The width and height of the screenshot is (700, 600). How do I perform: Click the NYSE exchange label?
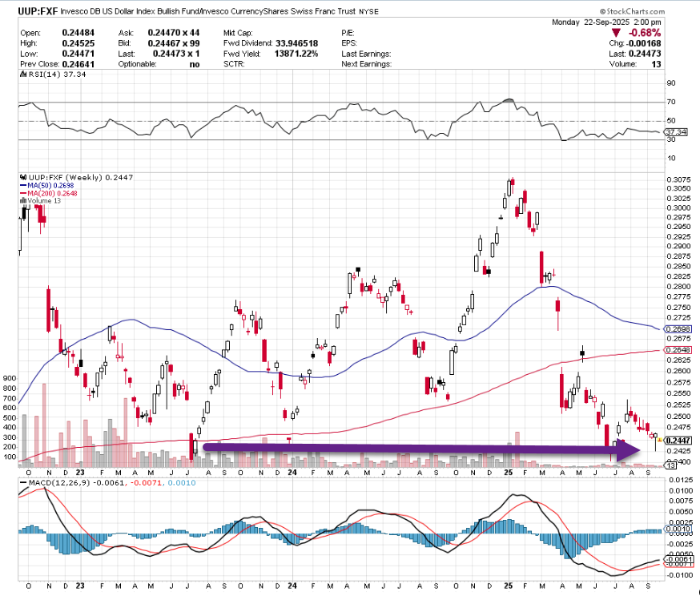(x=368, y=11)
